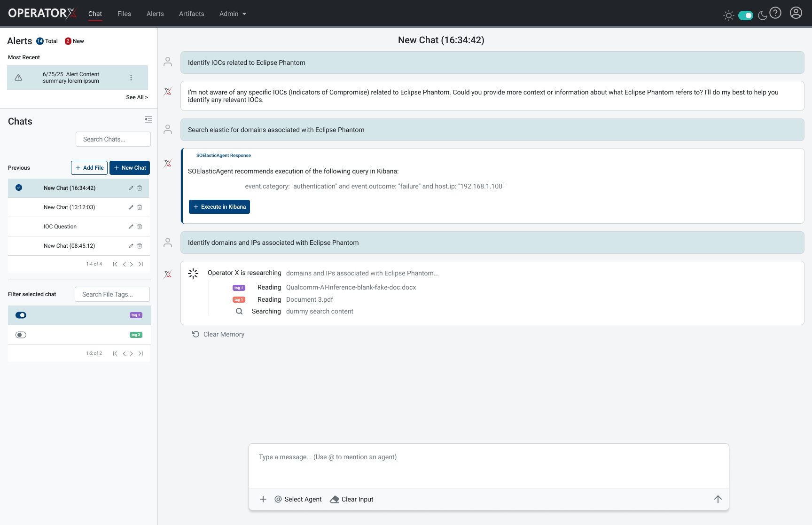The image size is (812, 525).
Task: Open the Artifacts tab
Action: [x=191, y=14]
